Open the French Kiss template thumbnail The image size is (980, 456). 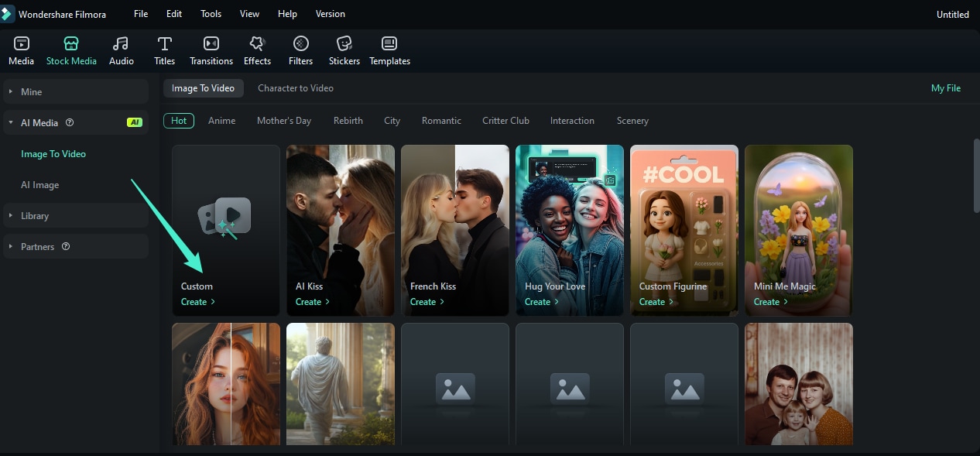[x=455, y=230]
